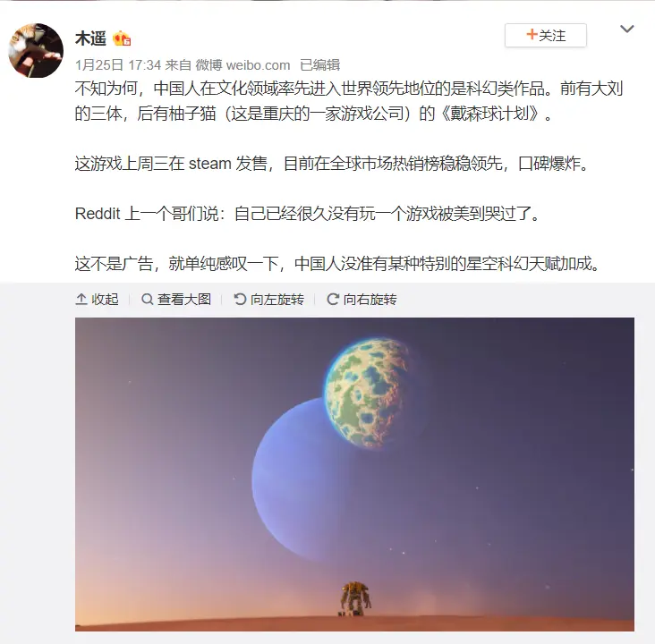Click the counterclockwise rotate icon
The image size is (655, 644).
coord(240,299)
